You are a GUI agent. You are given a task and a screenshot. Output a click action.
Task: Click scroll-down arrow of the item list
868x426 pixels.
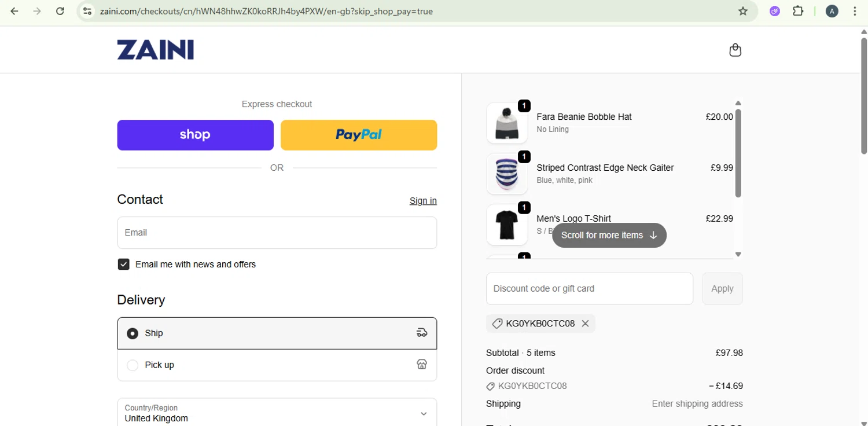click(x=738, y=254)
